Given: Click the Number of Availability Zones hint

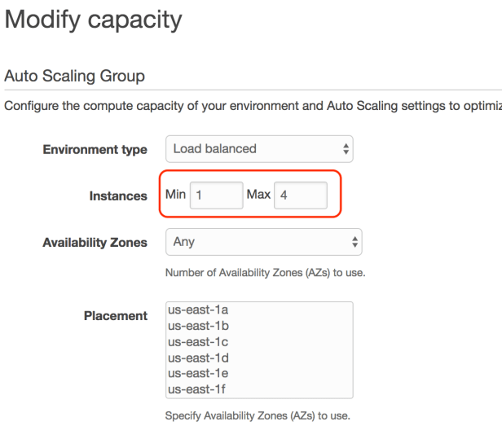Looking at the screenshot, I should (265, 273).
